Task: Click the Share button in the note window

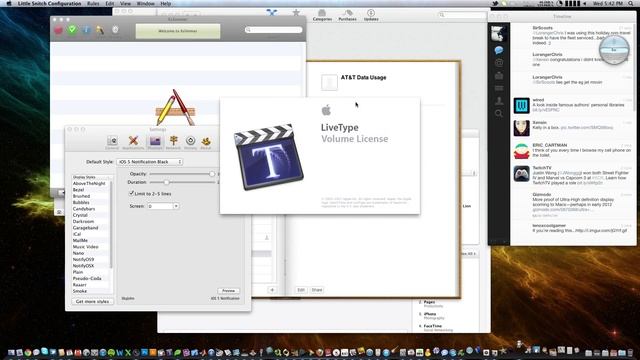Action: pos(317,290)
